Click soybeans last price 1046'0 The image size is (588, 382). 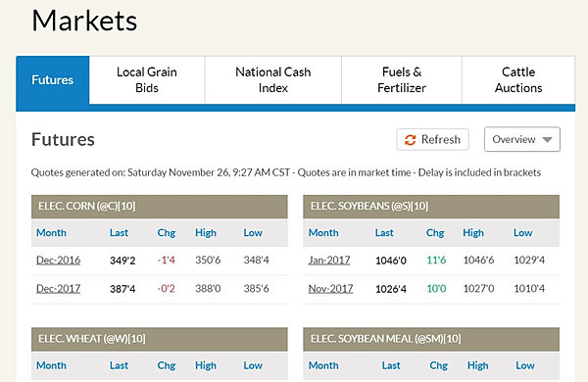(x=391, y=261)
